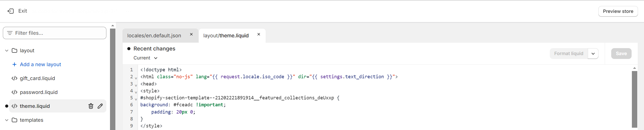Open the Format liquid dropdown arrow
The height and width of the screenshot is (130, 644).
pyautogui.click(x=593, y=54)
